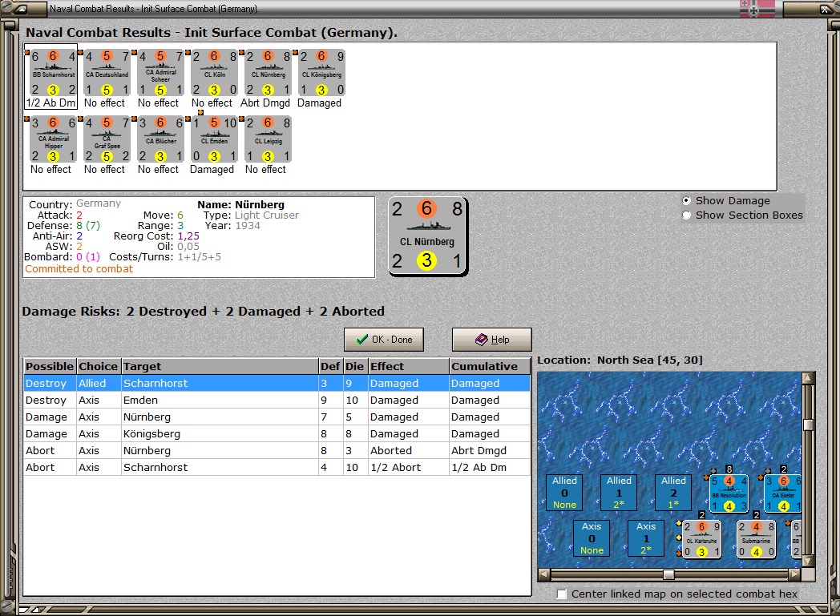Viewport: 840px width, 616px height.
Task: Click CL Karlsruhe counter on the map
Action: click(x=701, y=539)
